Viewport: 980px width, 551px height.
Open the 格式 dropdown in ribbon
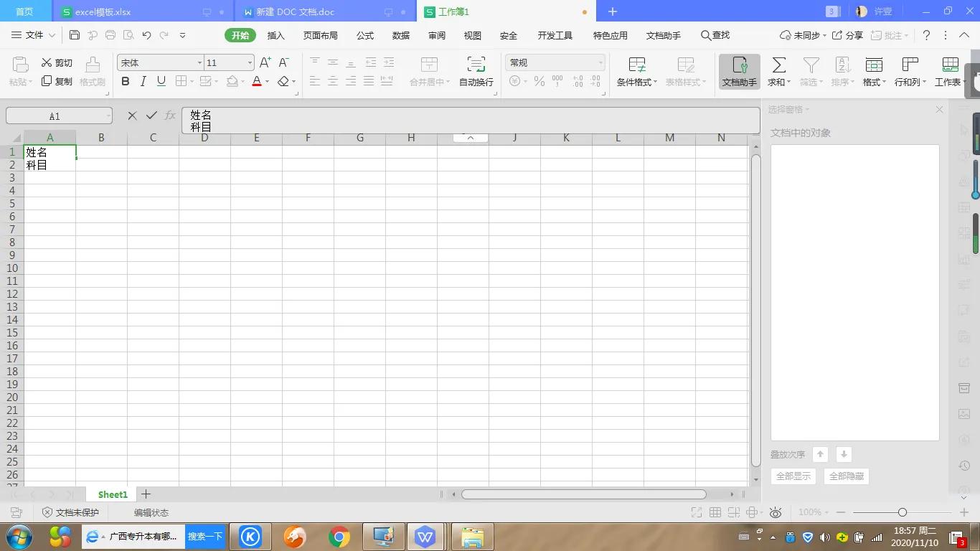874,72
